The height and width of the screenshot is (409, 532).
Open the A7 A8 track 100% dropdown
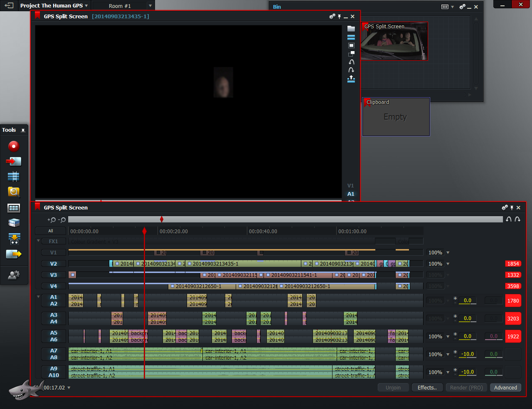448,355
